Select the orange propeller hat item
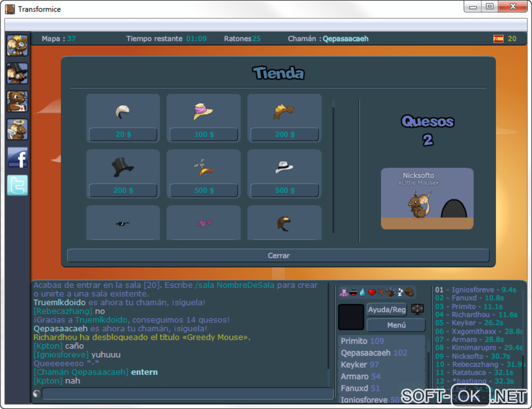The height and width of the screenshot is (409, 532). point(203,167)
